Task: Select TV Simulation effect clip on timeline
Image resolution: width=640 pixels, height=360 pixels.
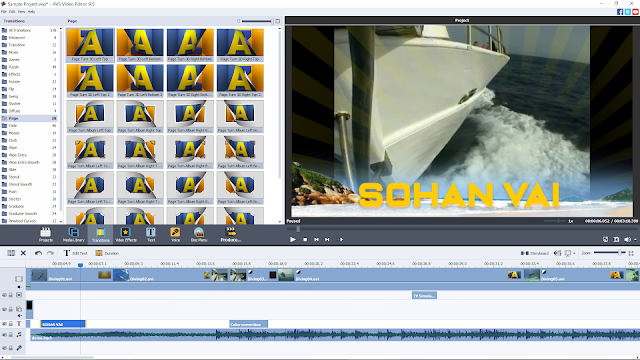Action: (424, 295)
